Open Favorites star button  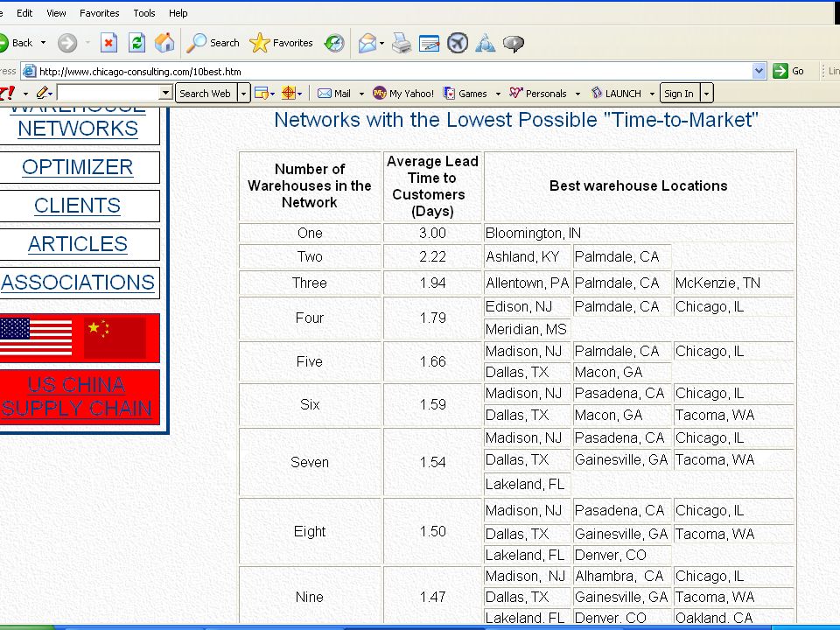pyautogui.click(x=281, y=43)
